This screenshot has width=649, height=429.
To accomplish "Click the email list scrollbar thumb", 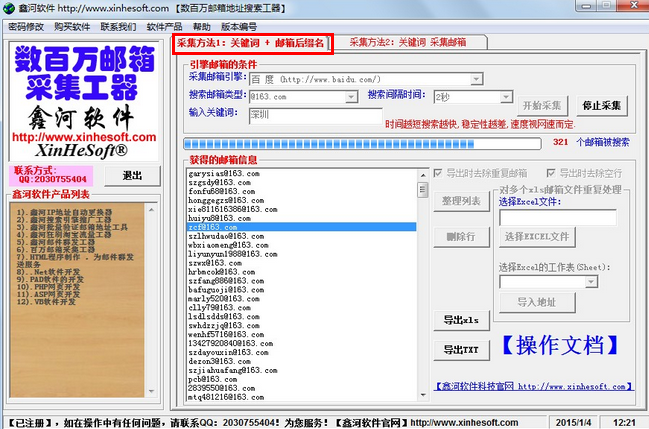I will coord(423,190).
